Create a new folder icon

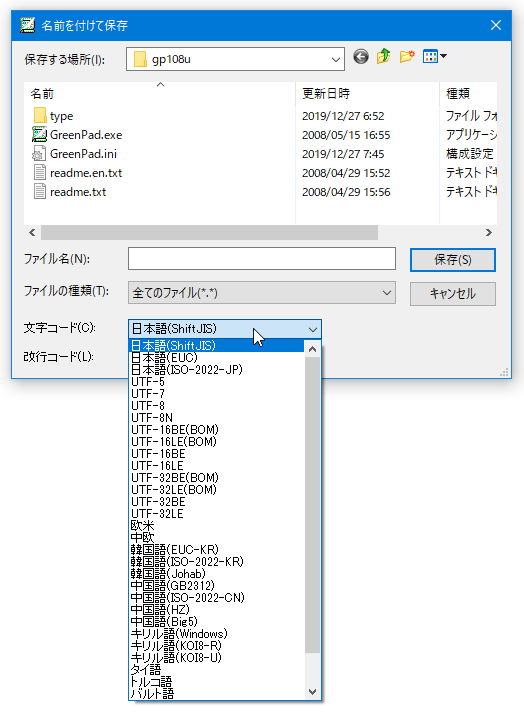[x=407, y=57]
